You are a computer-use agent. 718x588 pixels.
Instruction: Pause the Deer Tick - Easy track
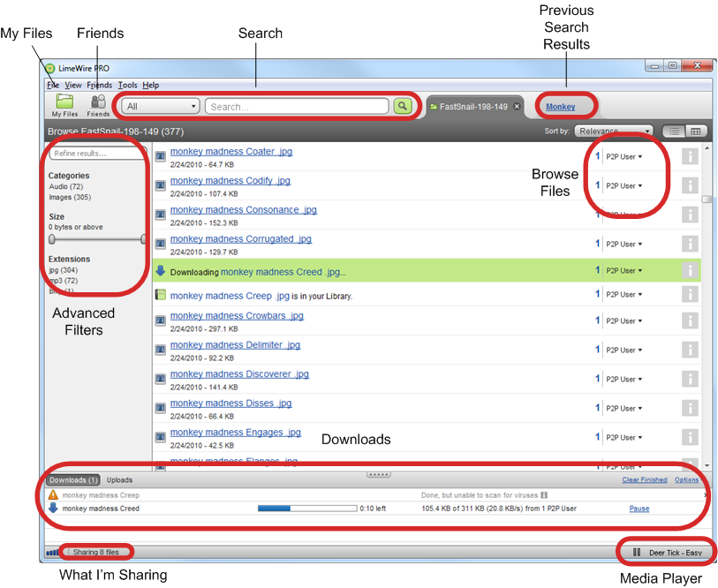click(637, 553)
